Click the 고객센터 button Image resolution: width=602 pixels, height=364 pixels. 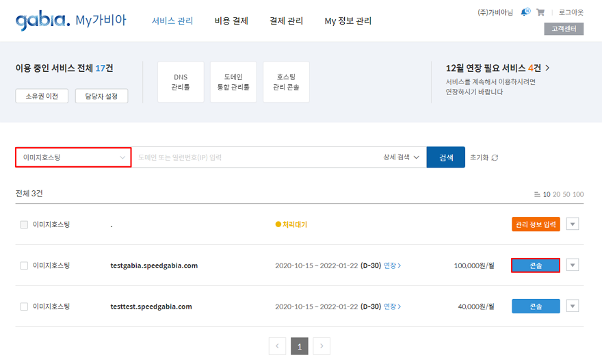pyautogui.click(x=564, y=29)
